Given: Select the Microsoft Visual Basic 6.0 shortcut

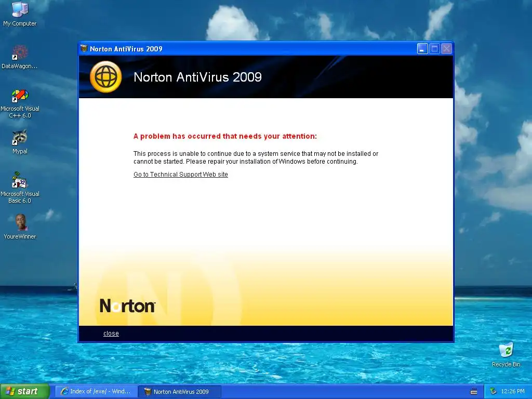Looking at the screenshot, I should tap(20, 188).
